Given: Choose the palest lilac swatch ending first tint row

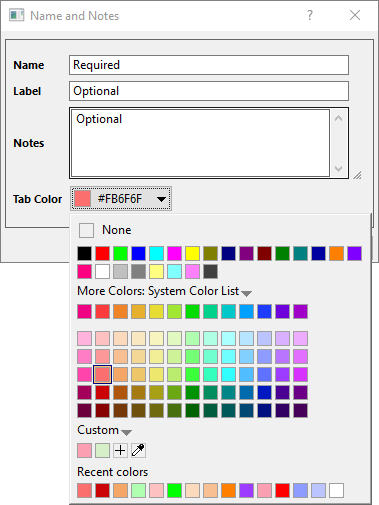Looking at the screenshot, I should click(x=300, y=338).
